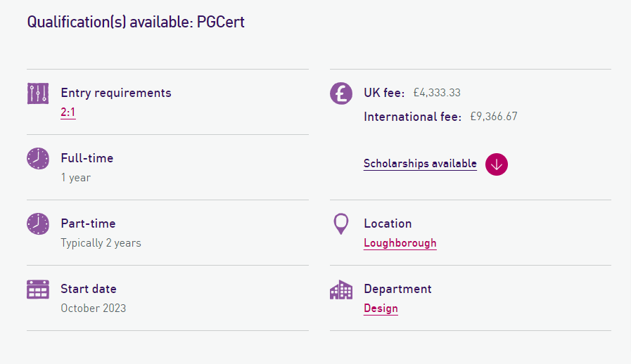
Task: Open the Loughborough location link
Action: 400,243
